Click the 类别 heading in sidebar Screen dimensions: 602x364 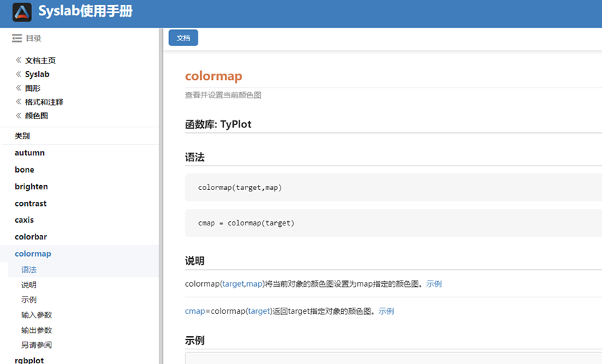click(x=22, y=136)
